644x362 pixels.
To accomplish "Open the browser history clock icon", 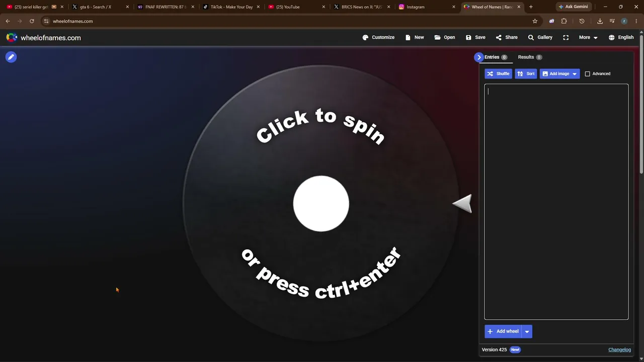I will (x=582, y=21).
